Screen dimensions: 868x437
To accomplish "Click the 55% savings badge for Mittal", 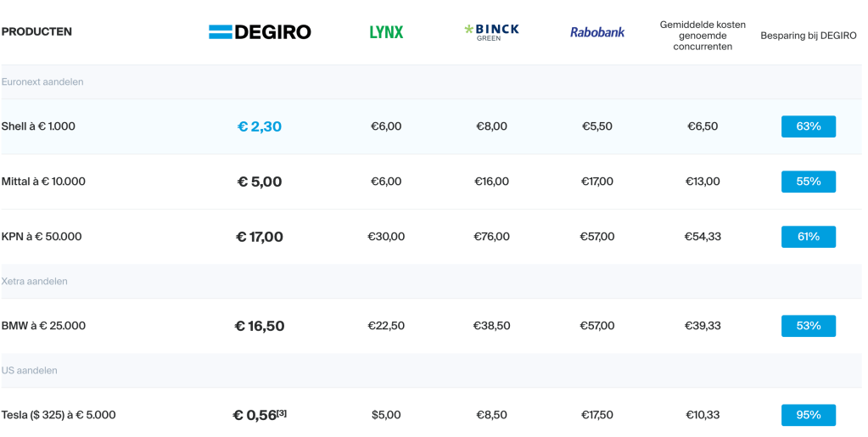I will (x=808, y=182).
